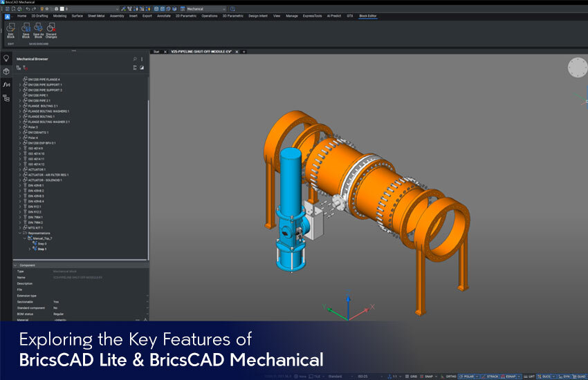Collapse the Representations tree node

click(20, 233)
